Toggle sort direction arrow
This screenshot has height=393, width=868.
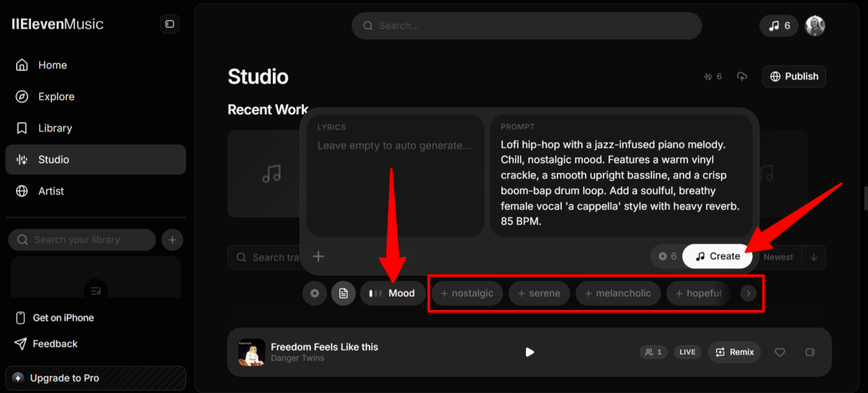pos(814,257)
